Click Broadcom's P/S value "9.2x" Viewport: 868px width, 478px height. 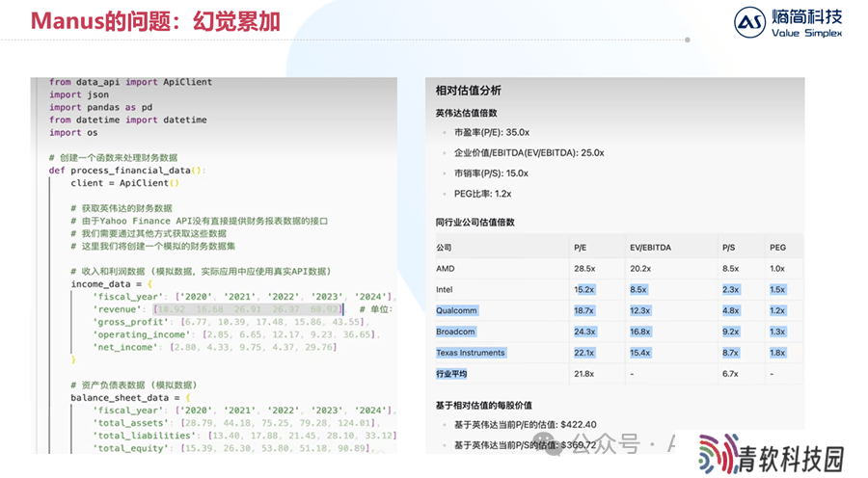point(731,332)
